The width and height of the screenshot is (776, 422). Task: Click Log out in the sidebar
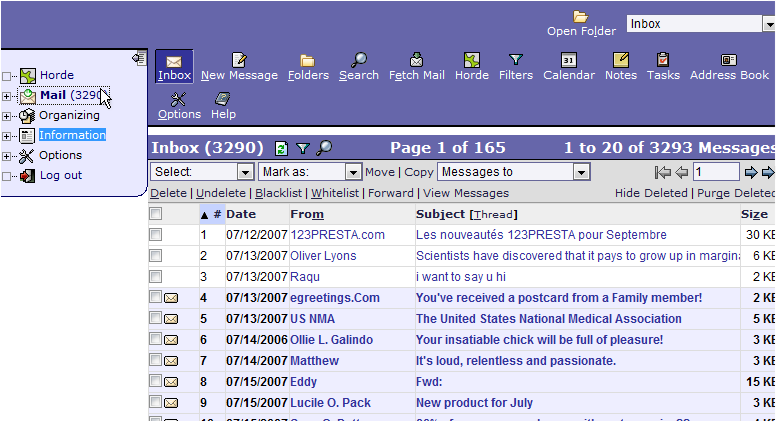[60, 175]
